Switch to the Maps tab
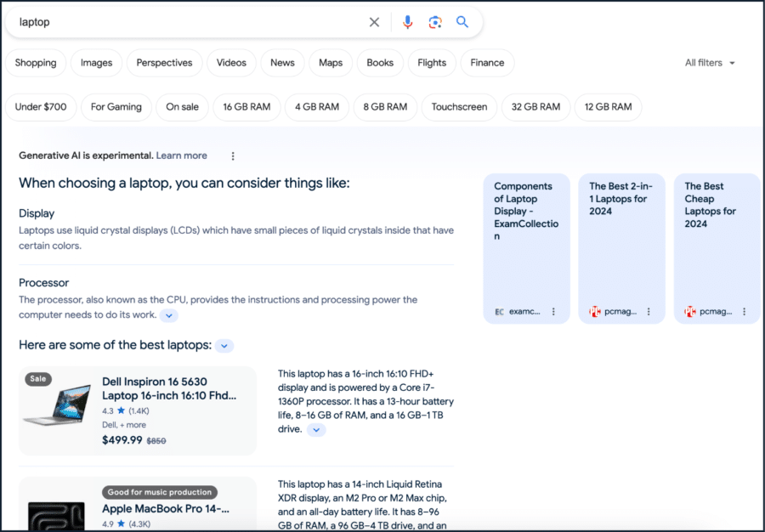Image resolution: width=765 pixels, height=532 pixels. [331, 63]
